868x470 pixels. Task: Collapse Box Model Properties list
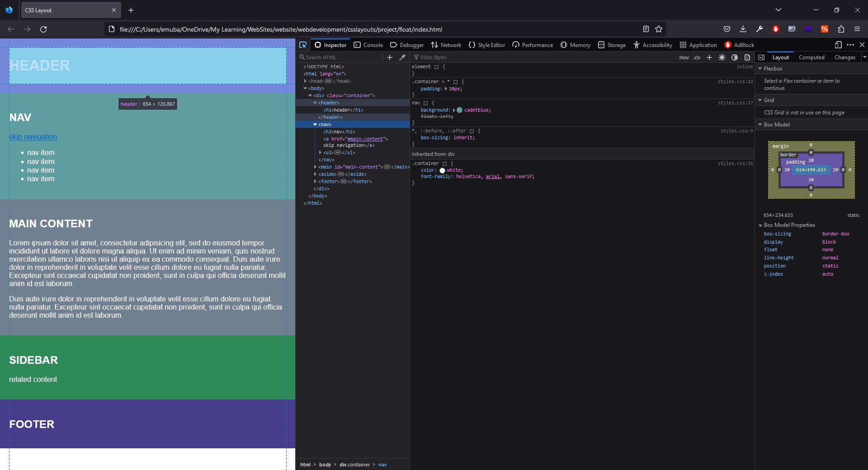point(760,225)
